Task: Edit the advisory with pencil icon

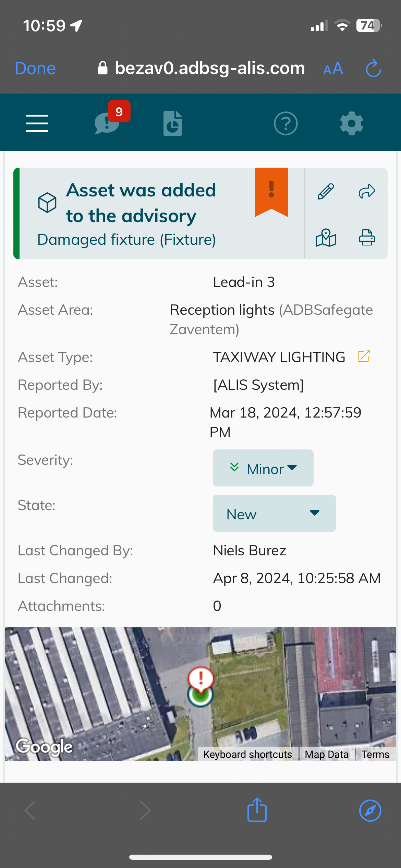Action: point(326,191)
